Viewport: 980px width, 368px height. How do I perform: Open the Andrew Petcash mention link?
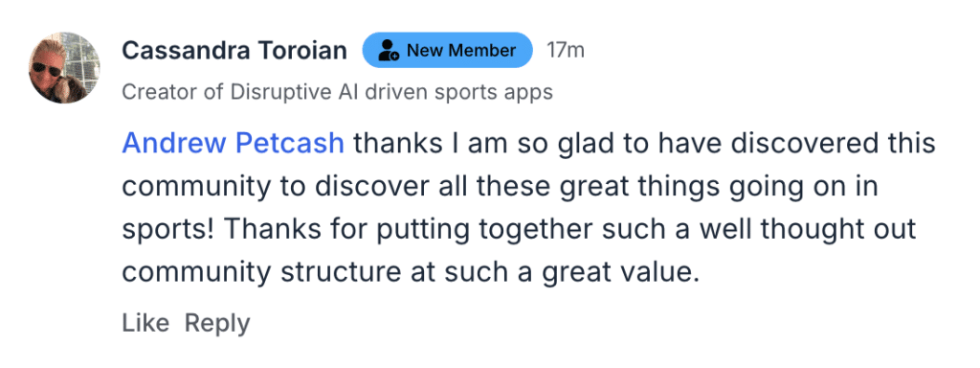tap(234, 144)
